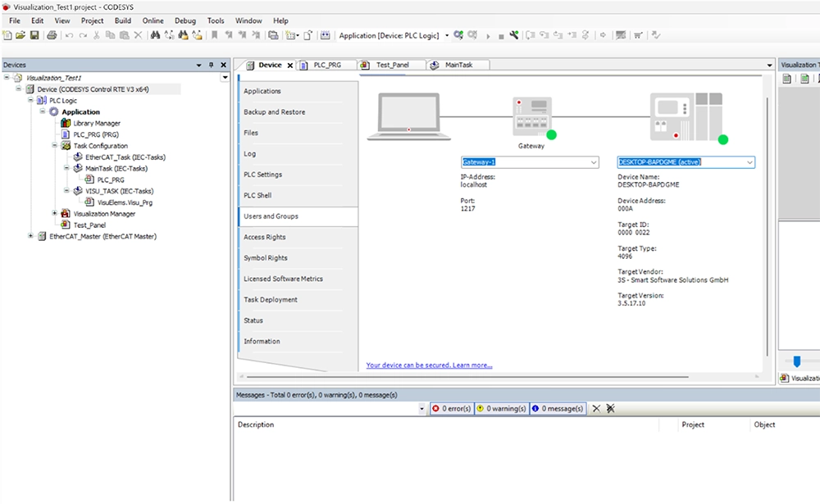Image resolution: width=820 pixels, height=504 pixels.
Task: Click the zoom slider handle in the Visualization panel
Action: (x=797, y=361)
